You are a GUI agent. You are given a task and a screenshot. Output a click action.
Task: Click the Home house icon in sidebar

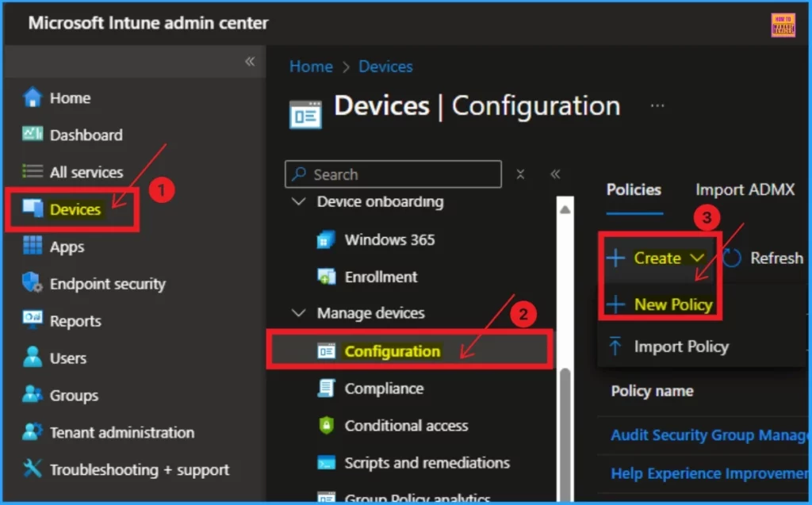[32, 98]
